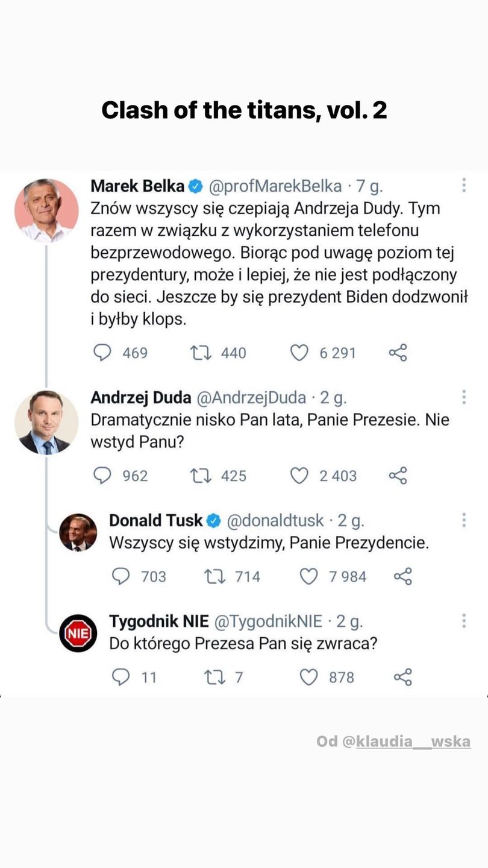Viewport: 488px width, 868px height.
Task: Expand options menu for Donald Tusk's tweet
Action: (463, 520)
